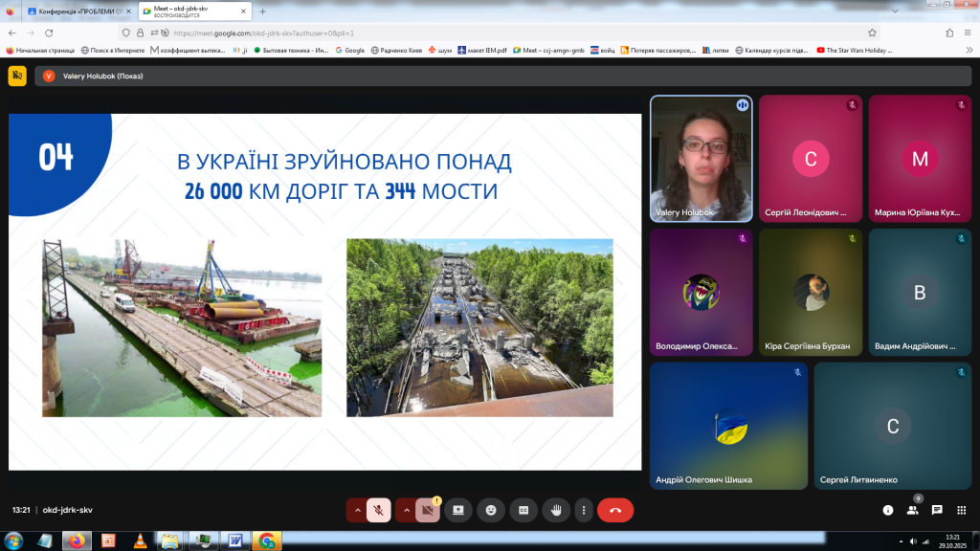Open VLC media player from taskbar

139,541
